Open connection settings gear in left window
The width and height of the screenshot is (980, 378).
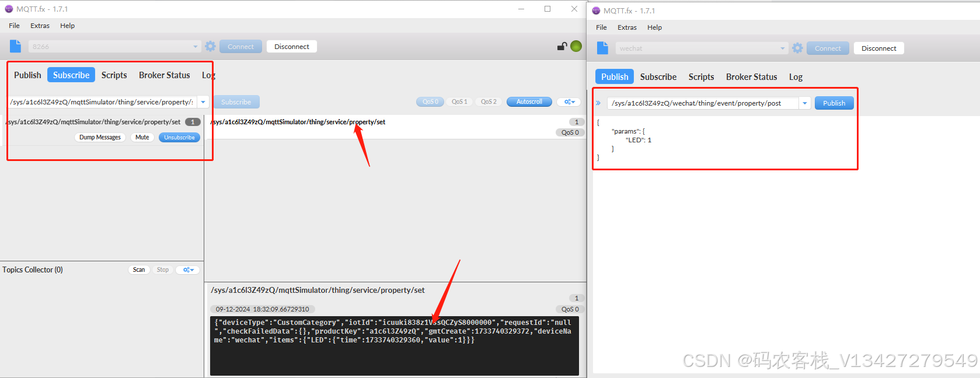coord(211,47)
